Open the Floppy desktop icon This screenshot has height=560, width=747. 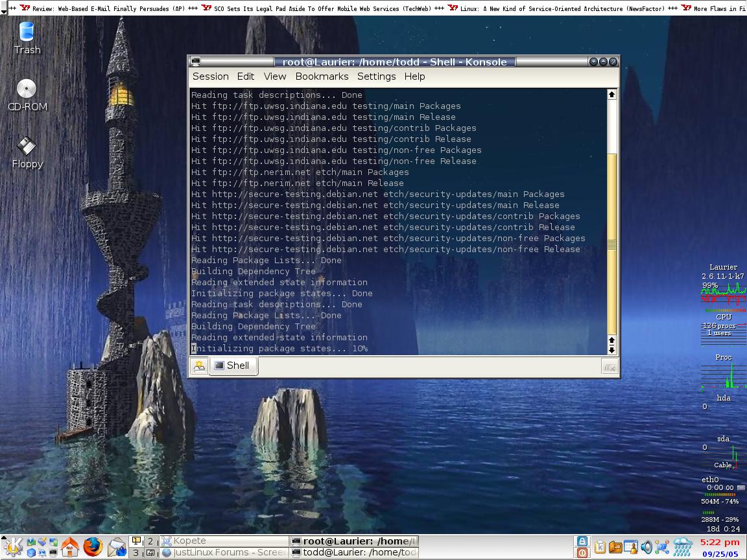point(27,152)
